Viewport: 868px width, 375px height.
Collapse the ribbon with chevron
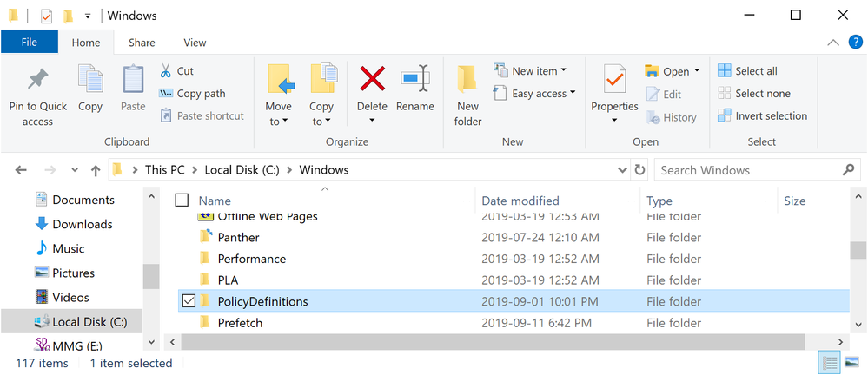coord(832,43)
